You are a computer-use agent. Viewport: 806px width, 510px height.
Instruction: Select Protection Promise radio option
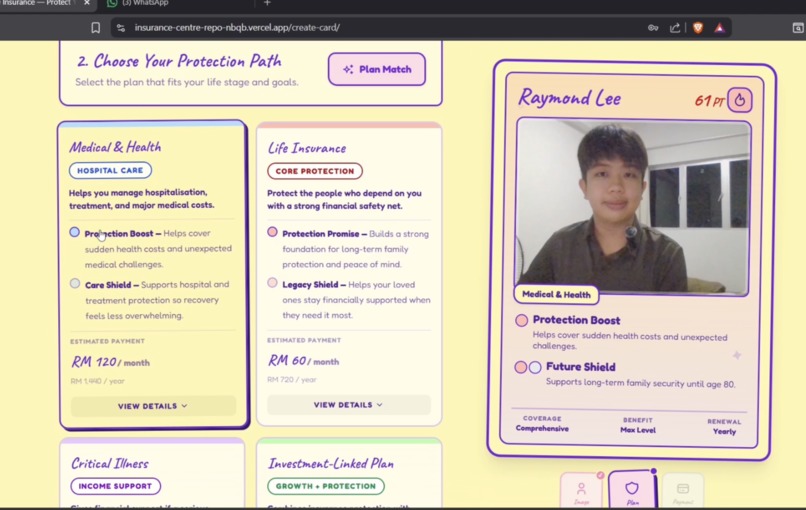272,232
